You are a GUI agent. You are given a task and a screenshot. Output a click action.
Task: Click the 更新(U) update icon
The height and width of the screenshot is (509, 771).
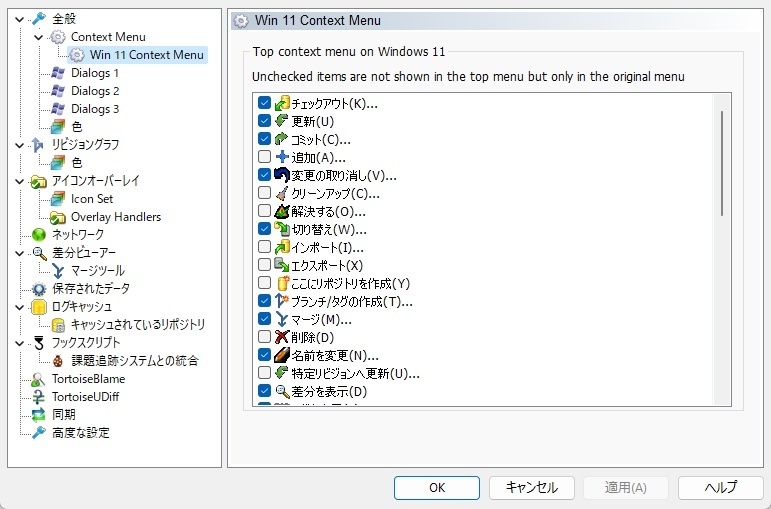pos(282,121)
